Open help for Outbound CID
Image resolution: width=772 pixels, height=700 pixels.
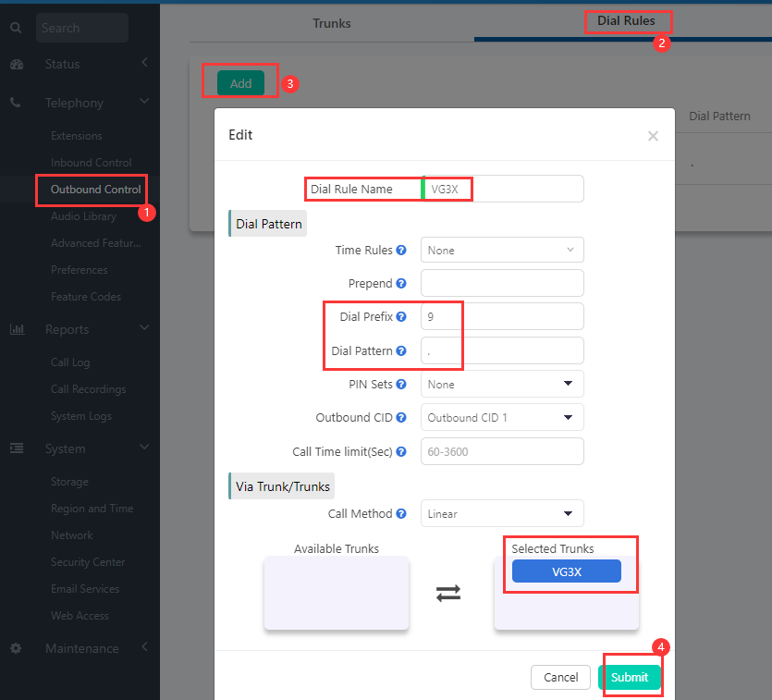click(x=401, y=417)
